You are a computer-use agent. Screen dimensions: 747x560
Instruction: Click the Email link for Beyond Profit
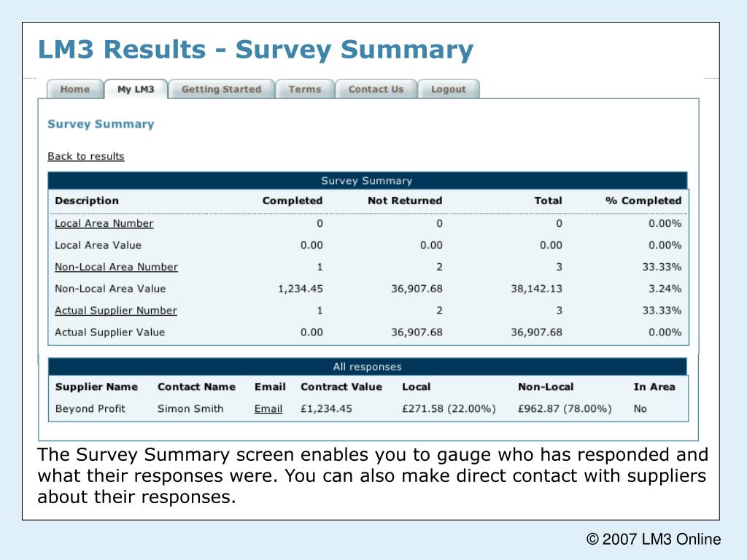(x=268, y=408)
